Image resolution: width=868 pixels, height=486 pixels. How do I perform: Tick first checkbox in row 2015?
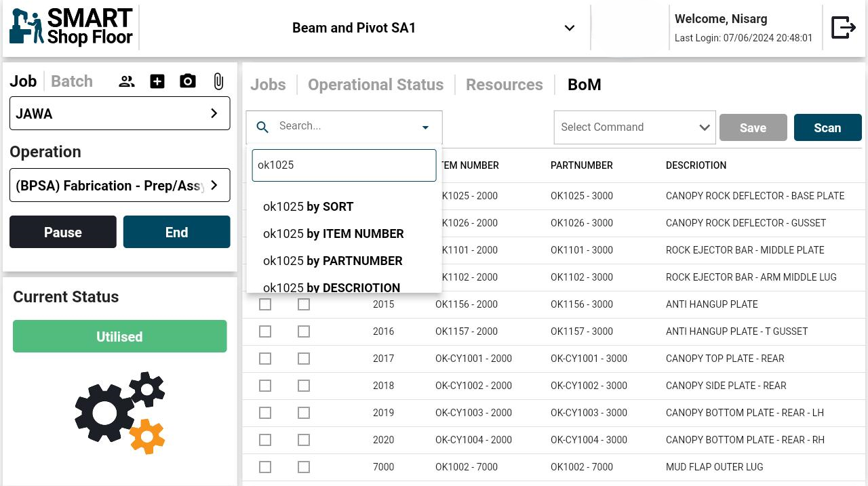coord(265,304)
